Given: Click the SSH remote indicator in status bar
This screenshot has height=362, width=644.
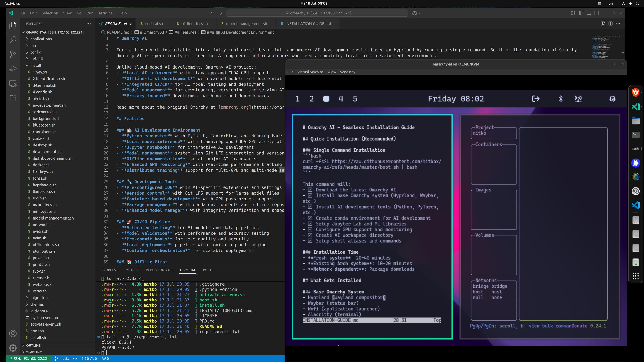Looking at the screenshot, I should click(29, 358).
